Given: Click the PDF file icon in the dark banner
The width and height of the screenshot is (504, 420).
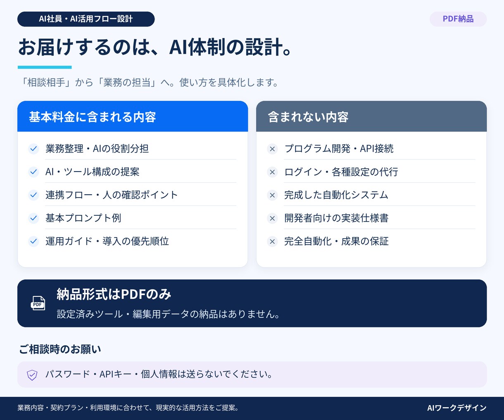Looking at the screenshot, I should pyautogui.click(x=38, y=303).
